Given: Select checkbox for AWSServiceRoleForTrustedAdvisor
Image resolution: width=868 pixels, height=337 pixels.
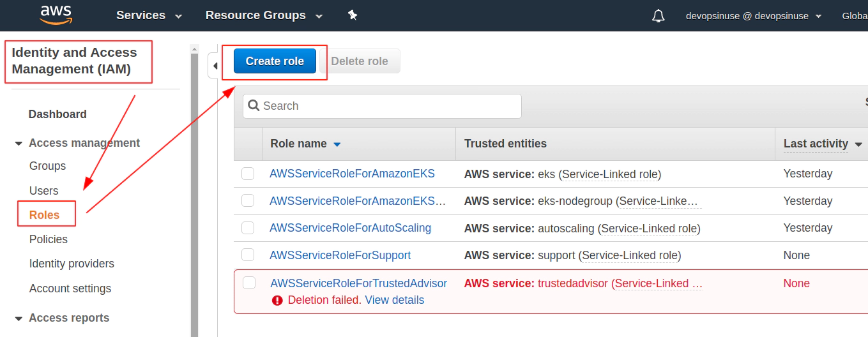Looking at the screenshot, I should (249, 283).
